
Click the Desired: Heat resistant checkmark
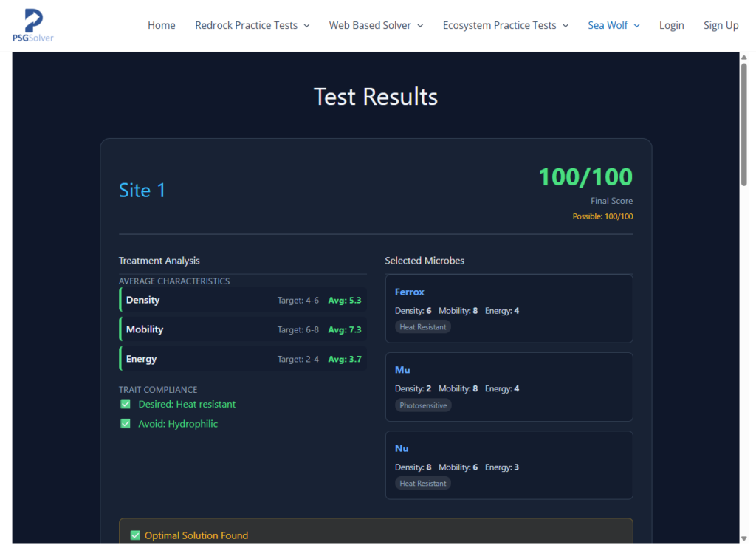tap(126, 404)
